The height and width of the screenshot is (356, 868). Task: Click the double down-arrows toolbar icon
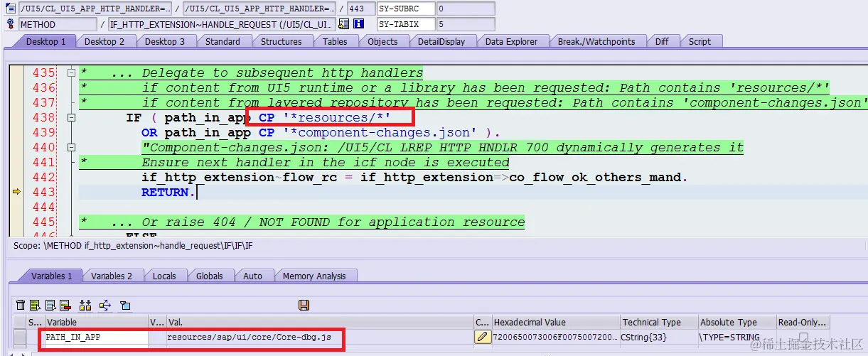point(85,305)
